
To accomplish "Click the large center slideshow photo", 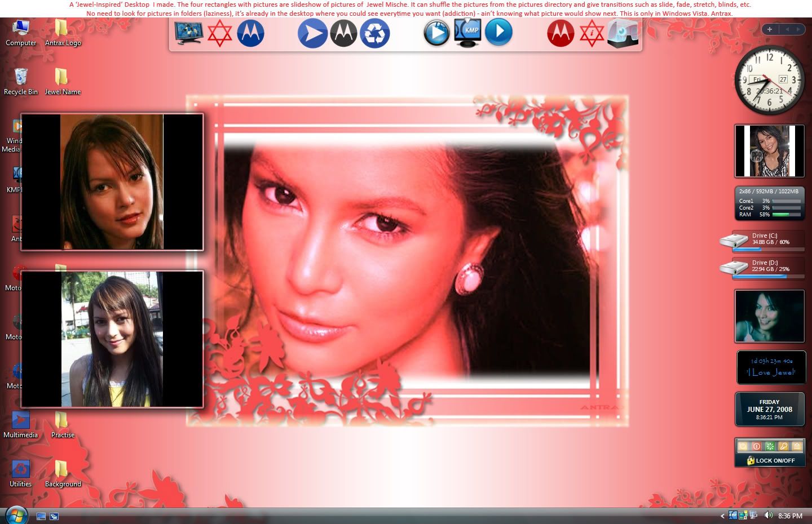I will click(x=407, y=260).
